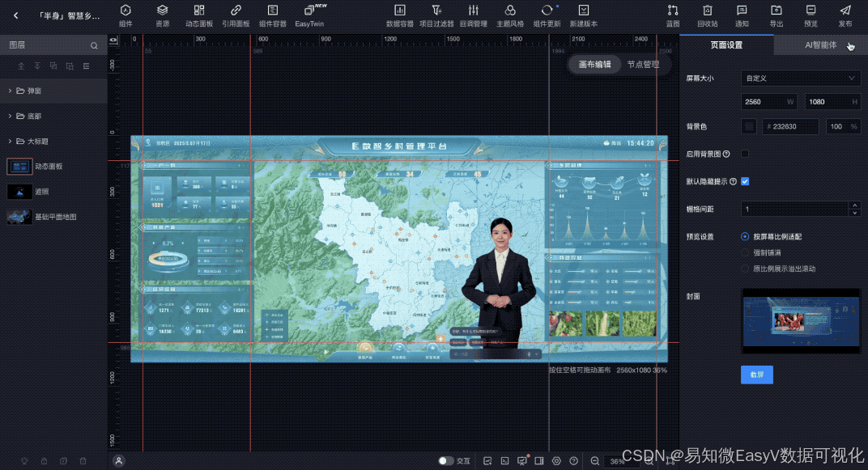Create a 新建版本 new version
Viewport: 868px width, 470px height.
(584, 15)
